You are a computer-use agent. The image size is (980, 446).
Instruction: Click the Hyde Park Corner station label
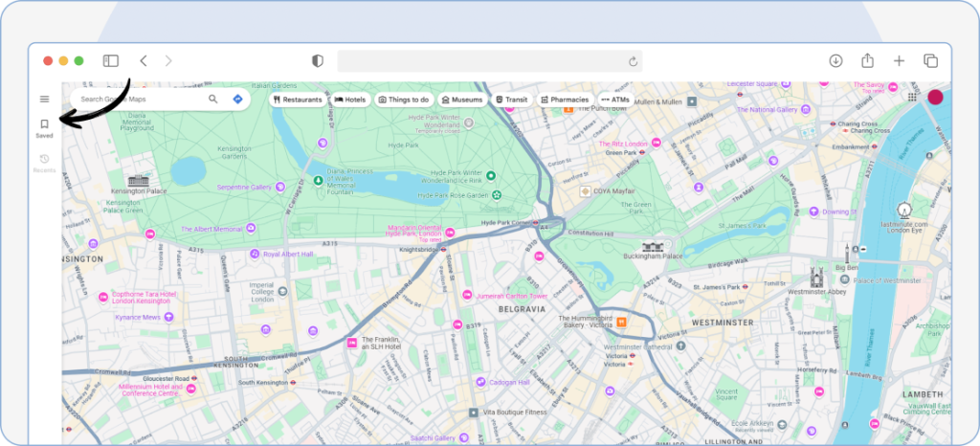click(x=505, y=222)
